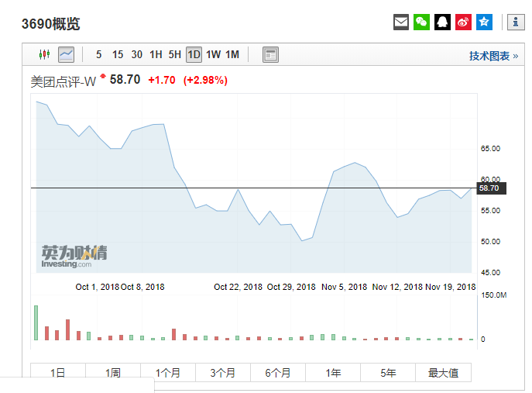
Task: Click the 150.0M volume axis label
Action: tap(493, 295)
